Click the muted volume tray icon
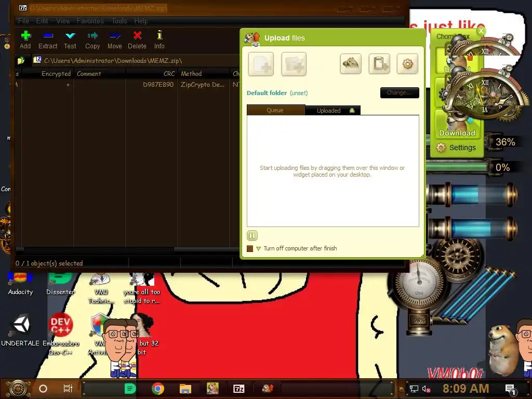This screenshot has height=399, width=532. point(426,389)
